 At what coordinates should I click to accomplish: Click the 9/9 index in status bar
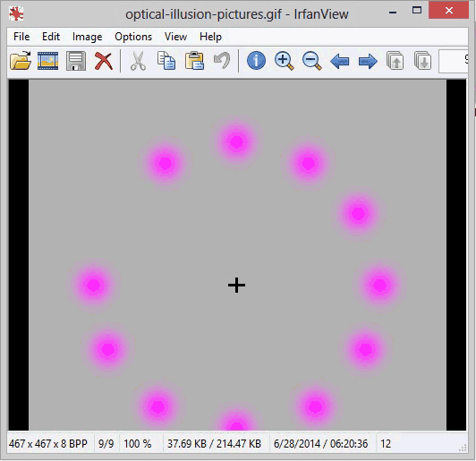tap(106, 444)
